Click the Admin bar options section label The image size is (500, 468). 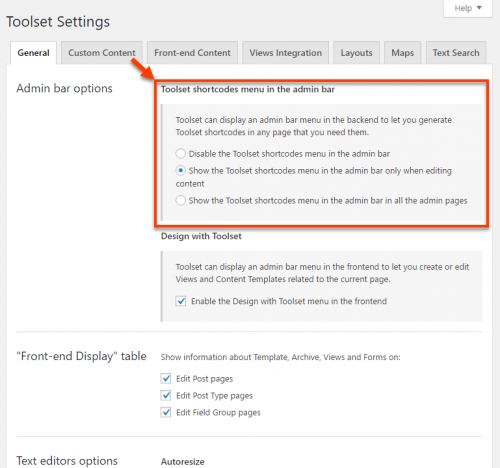point(65,89)
